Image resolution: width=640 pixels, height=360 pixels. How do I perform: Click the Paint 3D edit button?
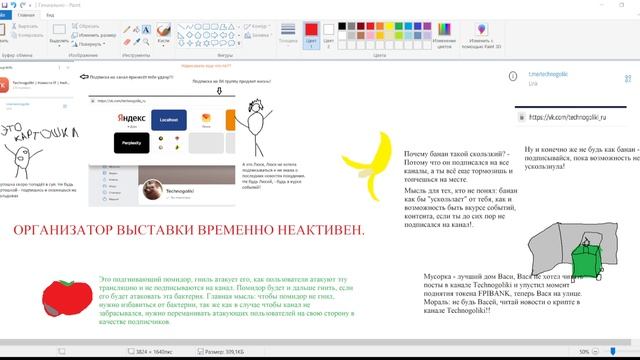(x=482, y=36)
